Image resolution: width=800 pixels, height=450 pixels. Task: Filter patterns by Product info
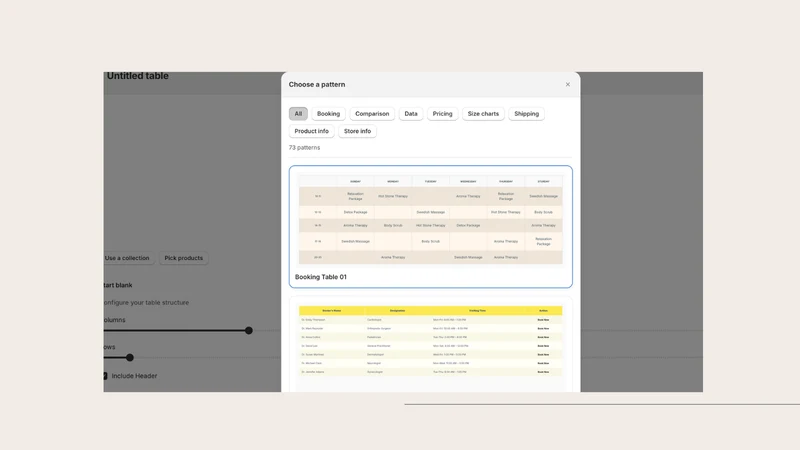[311, 131]
